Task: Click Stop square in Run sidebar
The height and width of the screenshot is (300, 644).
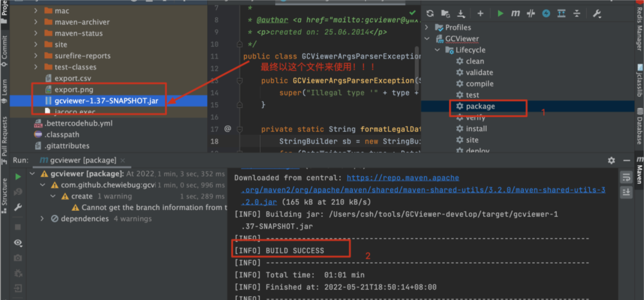Action: tap(18, 227)
